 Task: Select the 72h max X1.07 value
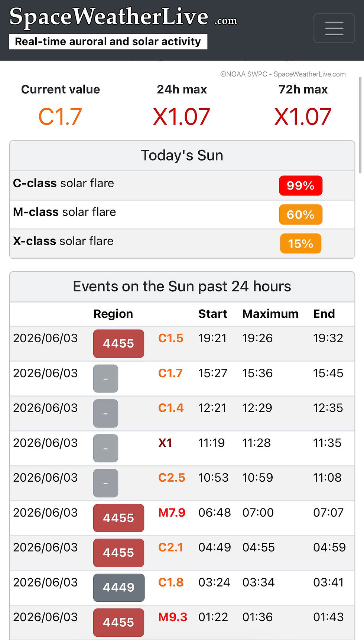[303, 117]
